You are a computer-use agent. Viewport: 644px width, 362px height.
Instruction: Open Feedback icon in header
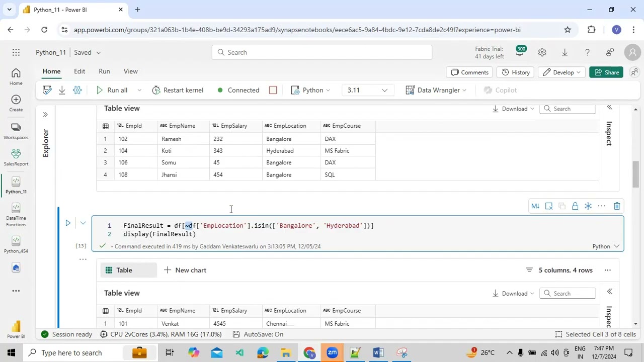pos(610,52)
